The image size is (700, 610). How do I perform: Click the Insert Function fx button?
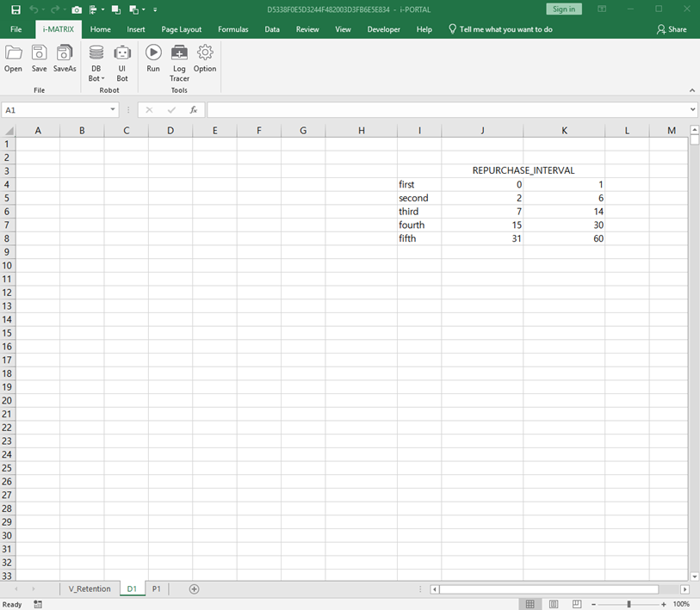pyautogui.click(x=194, y=109)
